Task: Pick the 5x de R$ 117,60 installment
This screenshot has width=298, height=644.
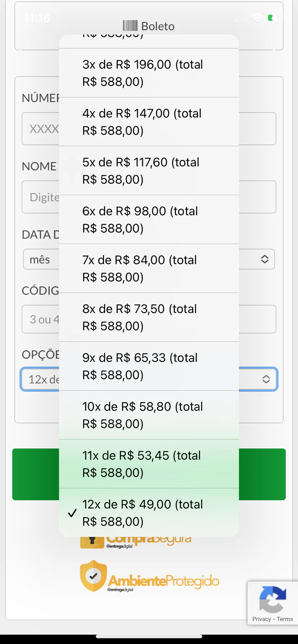Action: point(149,171)
